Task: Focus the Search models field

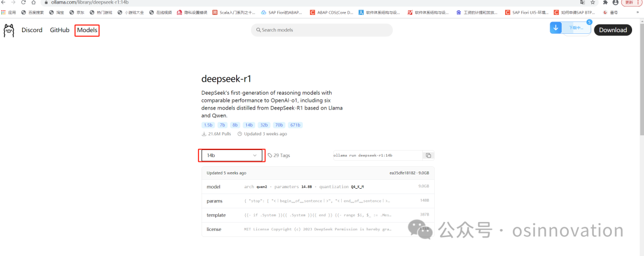Action: point(321,30)
